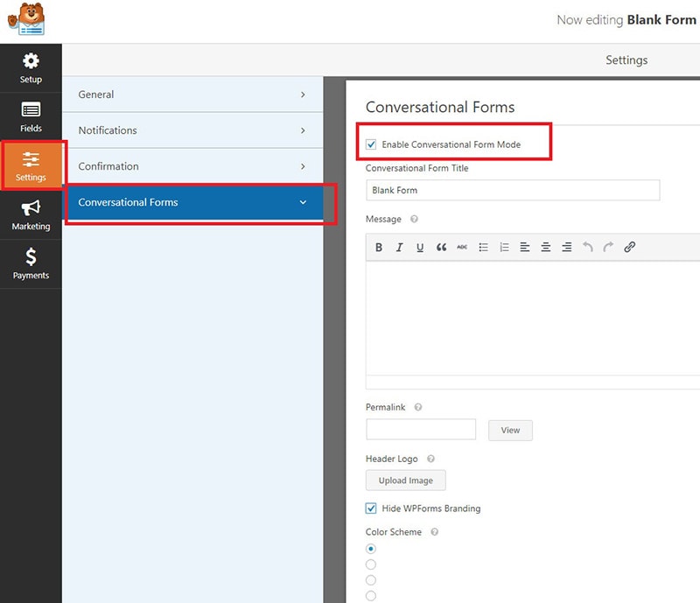The height and width of the screenshot is (603, 700).
Task: Open the Notifications settings section
Action: point(192,130)
